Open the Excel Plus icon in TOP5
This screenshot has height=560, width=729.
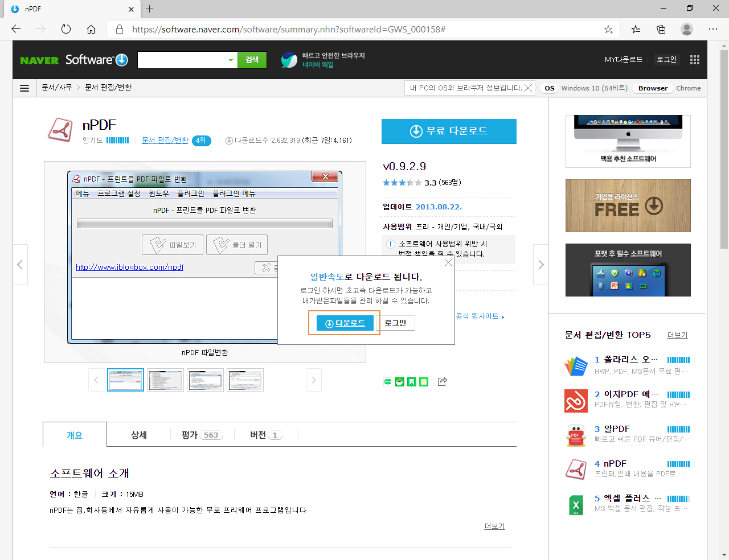click(x=576, y=505)
